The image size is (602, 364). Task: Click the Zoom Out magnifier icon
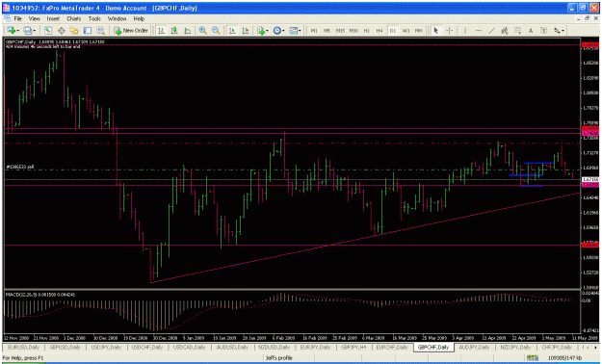pyautogui.click(x=216, y=31)
